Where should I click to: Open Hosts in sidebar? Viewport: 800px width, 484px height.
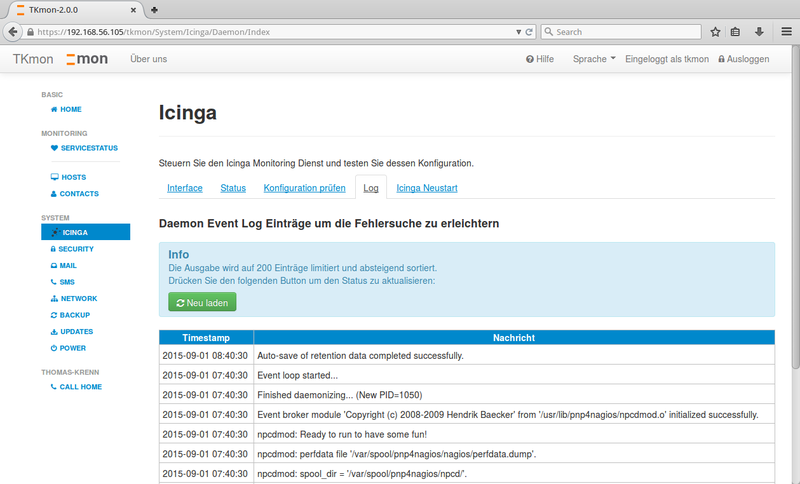(68, 177)
